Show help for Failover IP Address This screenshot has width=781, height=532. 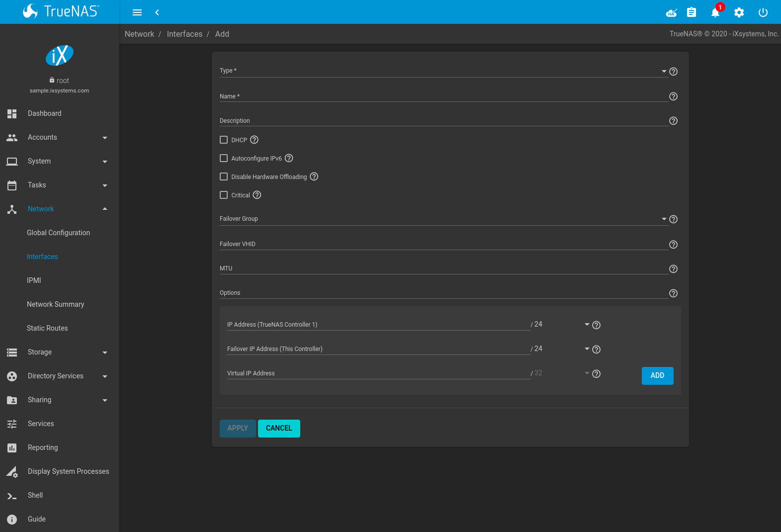597,350
